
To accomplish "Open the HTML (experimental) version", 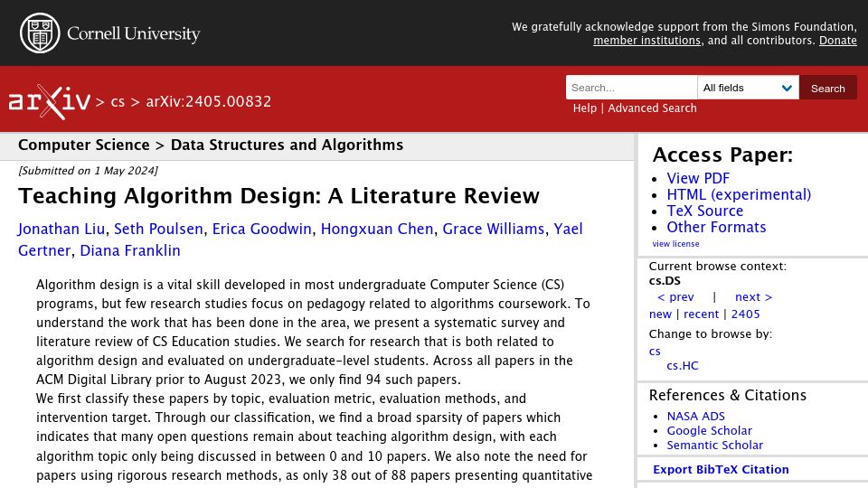I will point(739,195).
